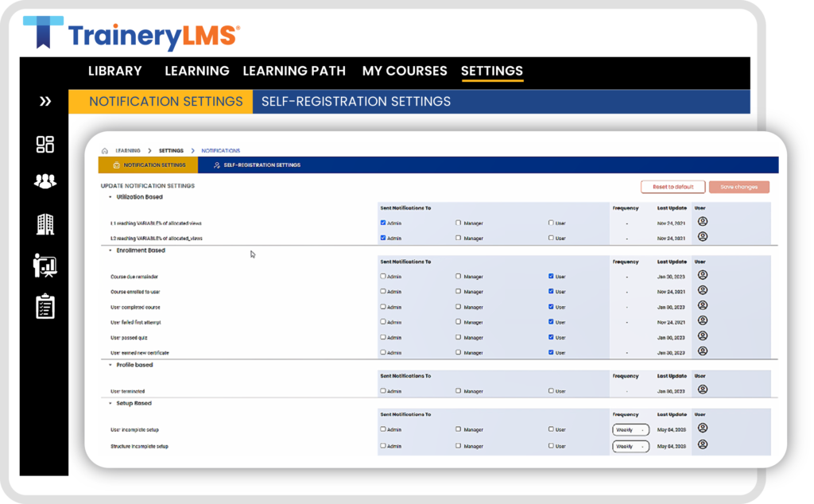Check Manager for User completed course
The height and width of the screenshot is (504, 814).
click(x=458, y=307)
